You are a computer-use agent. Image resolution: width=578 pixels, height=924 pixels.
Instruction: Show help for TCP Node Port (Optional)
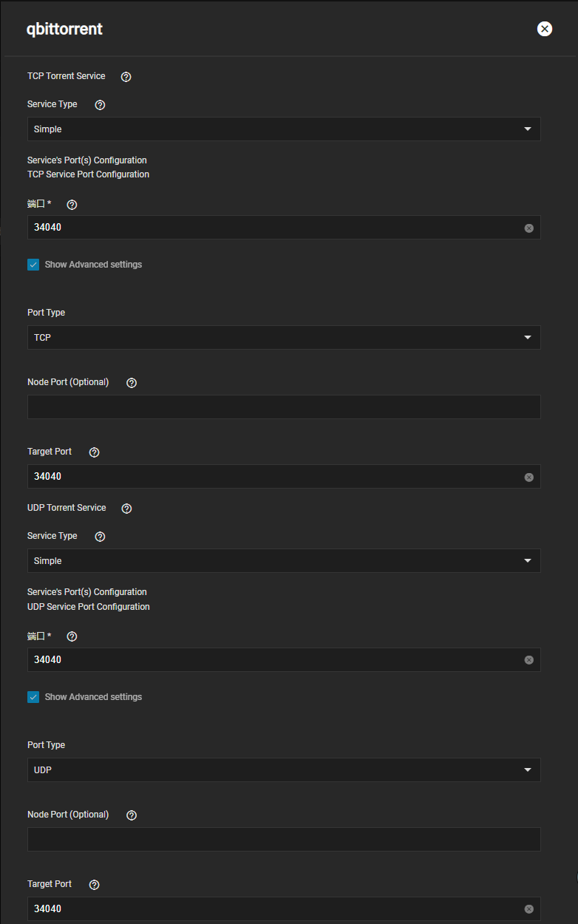pos(132,383)
